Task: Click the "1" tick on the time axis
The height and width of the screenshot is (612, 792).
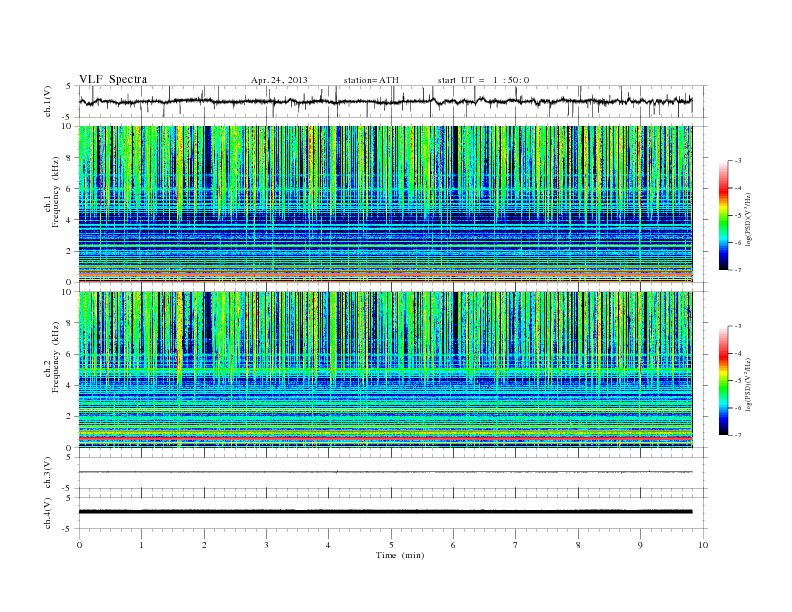Action: coord(141,545)
